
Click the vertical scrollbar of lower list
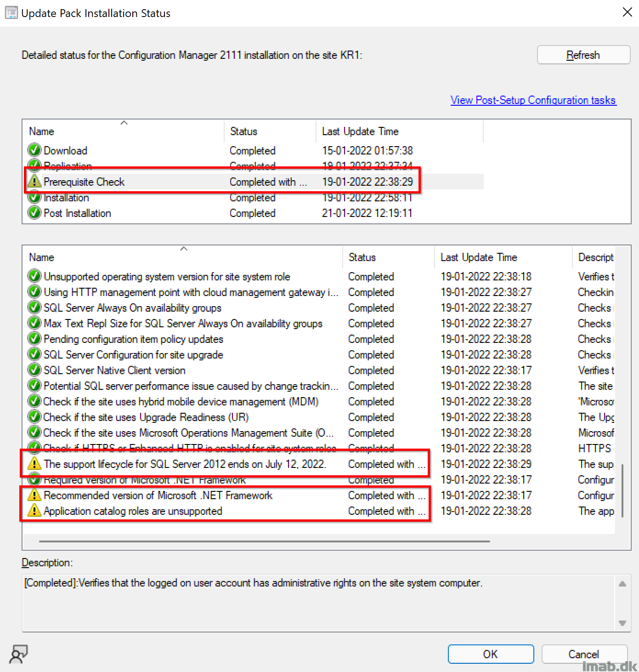tap(622, 490)
